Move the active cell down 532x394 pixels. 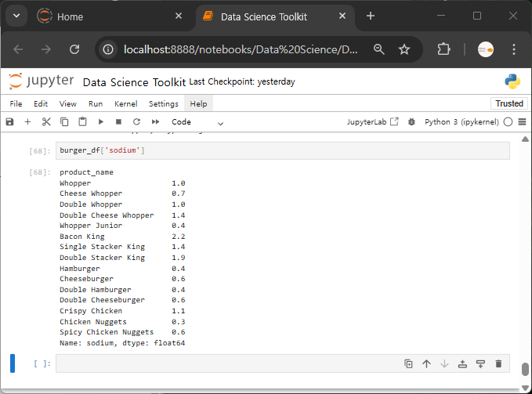click(444, 363)
